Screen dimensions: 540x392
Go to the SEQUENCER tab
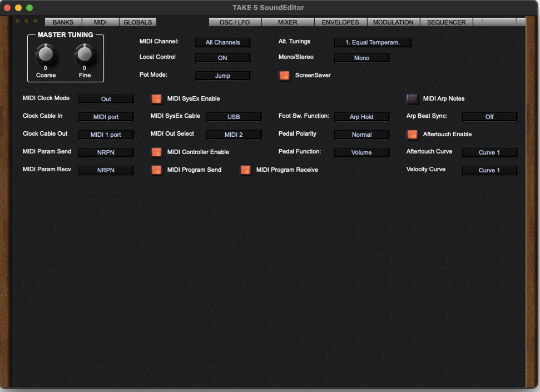(446, 22)
